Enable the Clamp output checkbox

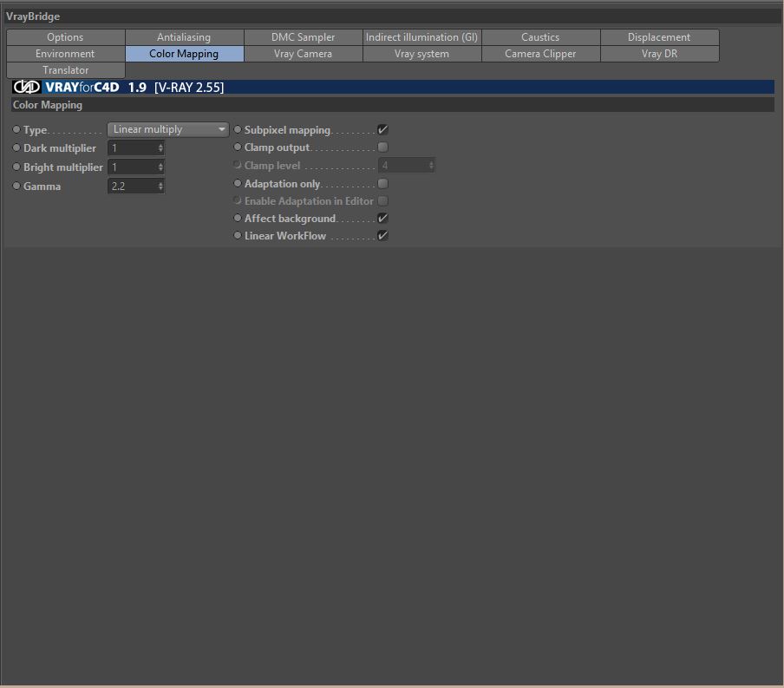(383, 147)
